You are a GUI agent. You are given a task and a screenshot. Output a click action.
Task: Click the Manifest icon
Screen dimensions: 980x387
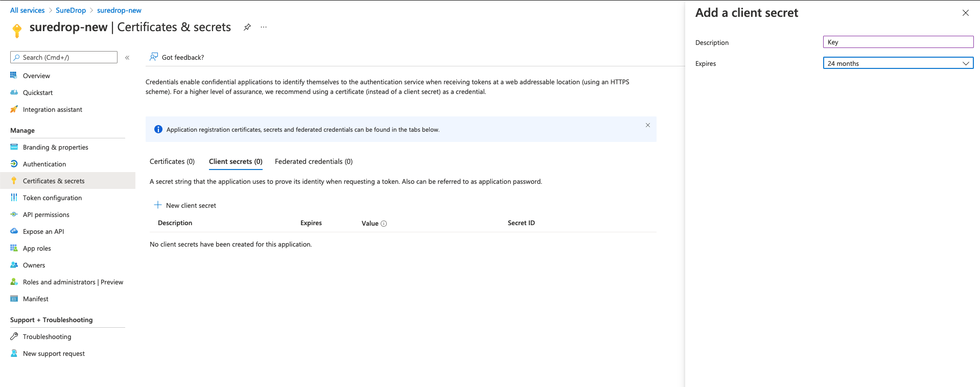pos(14,299)
